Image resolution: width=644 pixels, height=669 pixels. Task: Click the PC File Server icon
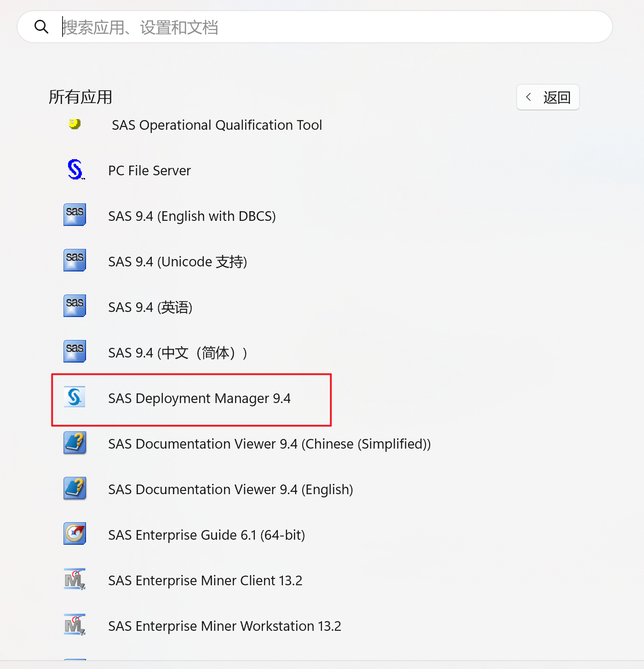pyautogui.click(x=75, y=170)
